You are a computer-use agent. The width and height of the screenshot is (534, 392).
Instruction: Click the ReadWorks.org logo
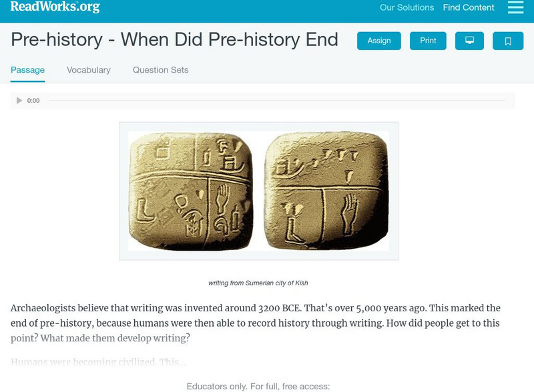point(53,8)
